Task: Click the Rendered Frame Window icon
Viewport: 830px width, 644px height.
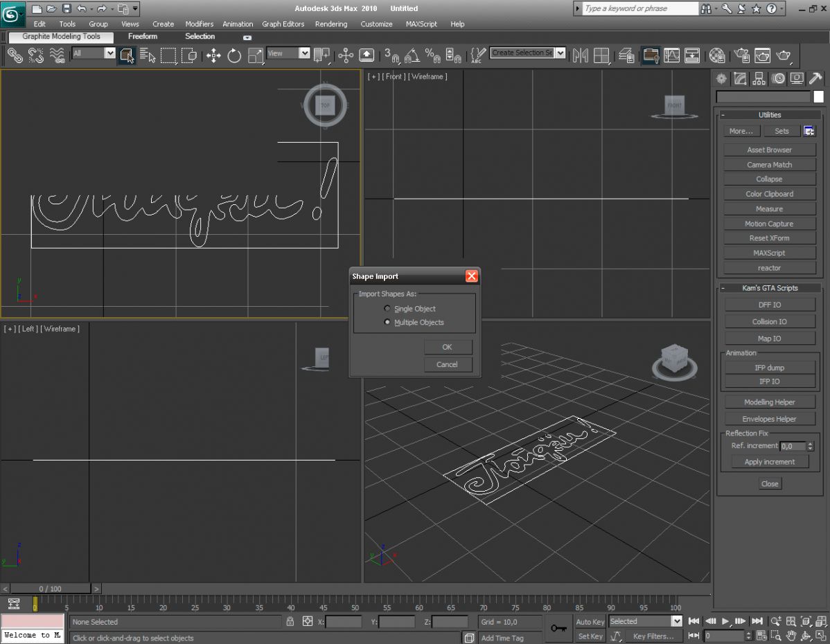Action: click(762, 55)
